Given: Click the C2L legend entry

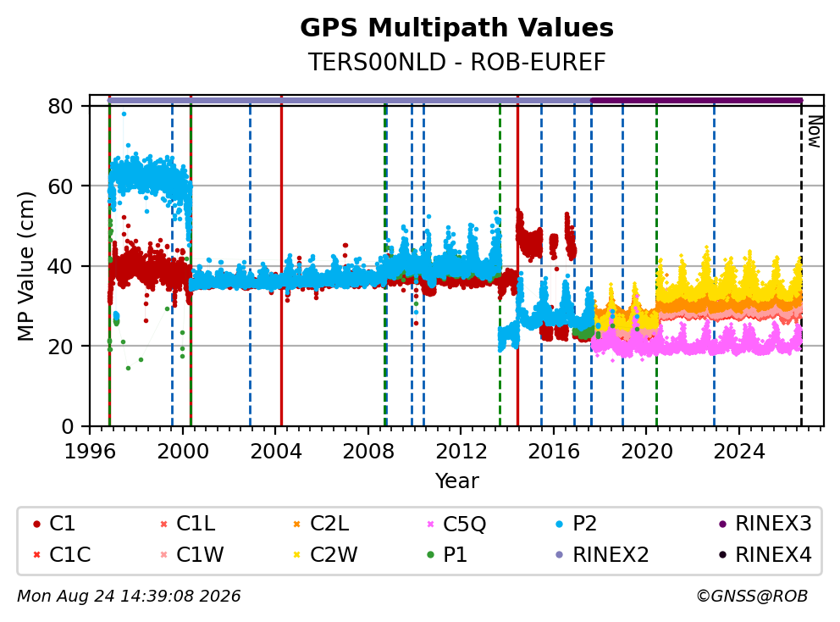Looking at the screenshot, I should pyautogui.click(x=321, y=524).
